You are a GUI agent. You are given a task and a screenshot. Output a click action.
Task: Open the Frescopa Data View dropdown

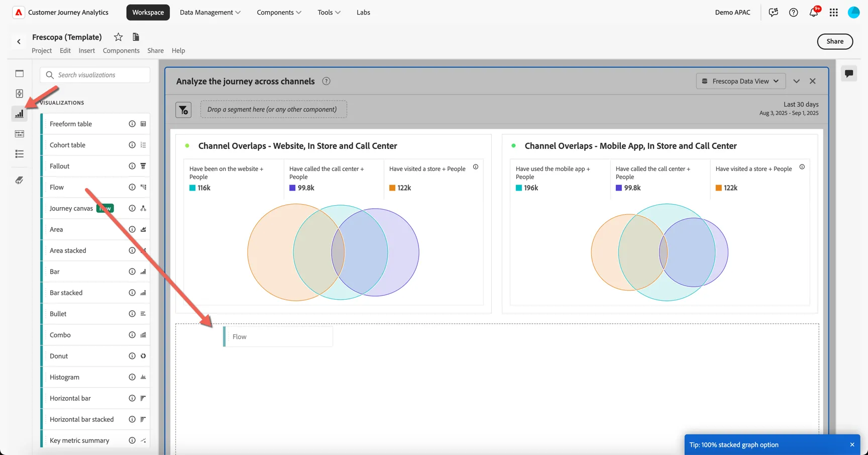coord(740,81)
